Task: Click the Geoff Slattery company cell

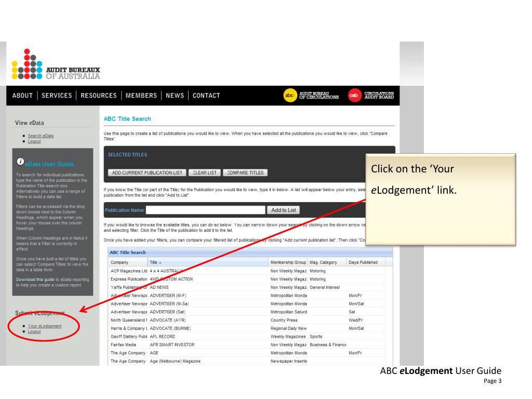Action: (x=129, y=337)
